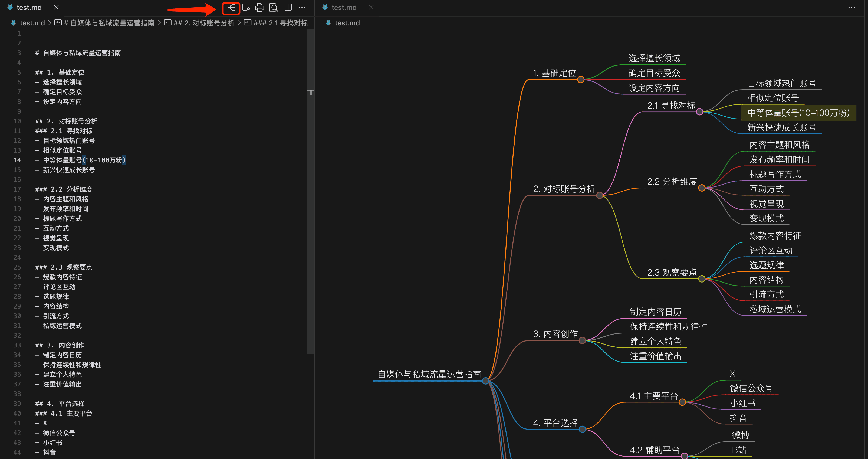Click mindmap label '4.2 辅助平台'
Image resolution: width=868 pixels, height=459 pixels.
(654, 450)
